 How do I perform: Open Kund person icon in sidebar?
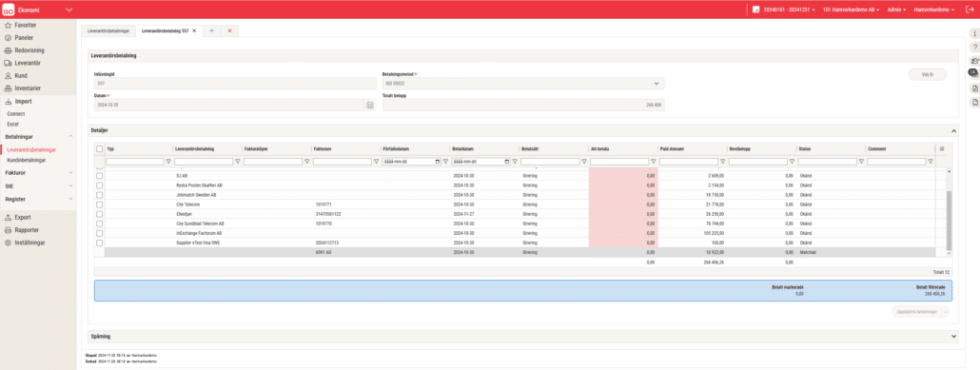9,76
